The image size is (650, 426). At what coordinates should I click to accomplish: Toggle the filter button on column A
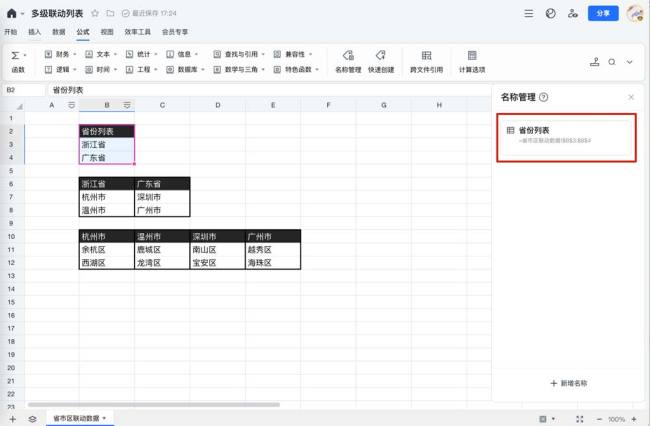point(71,105)
